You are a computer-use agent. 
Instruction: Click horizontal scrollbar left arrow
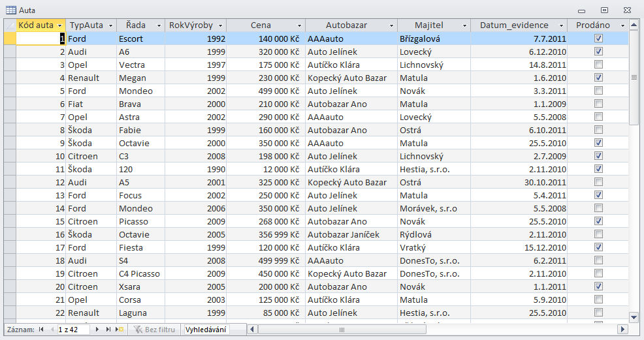253,330
